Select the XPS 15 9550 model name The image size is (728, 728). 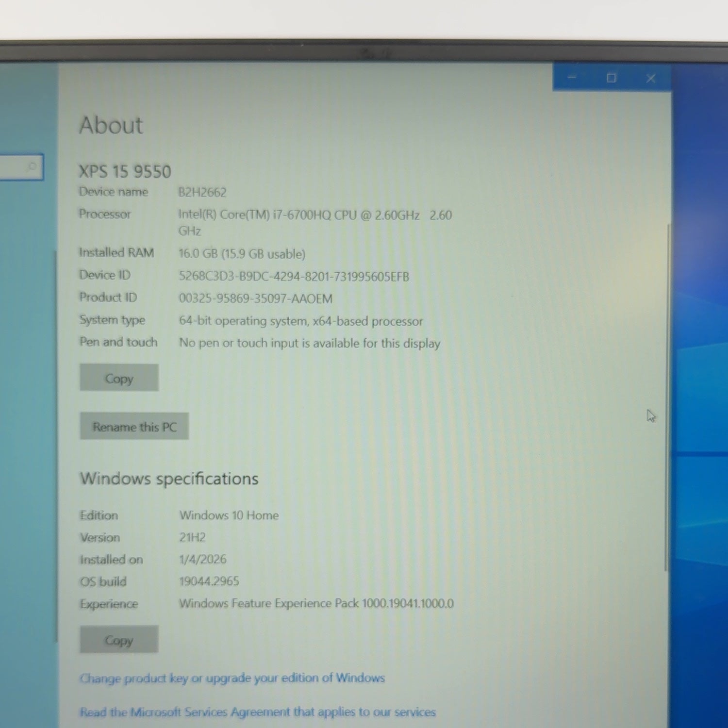coord(125,171)
